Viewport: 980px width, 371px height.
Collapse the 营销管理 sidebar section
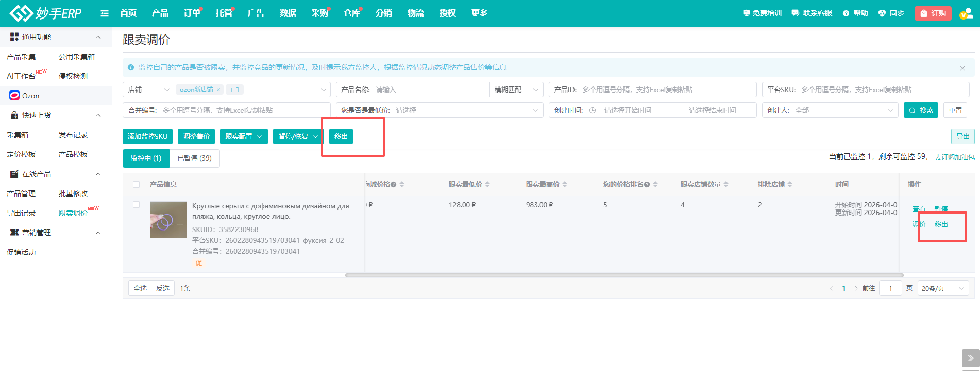tap(98, 233)
